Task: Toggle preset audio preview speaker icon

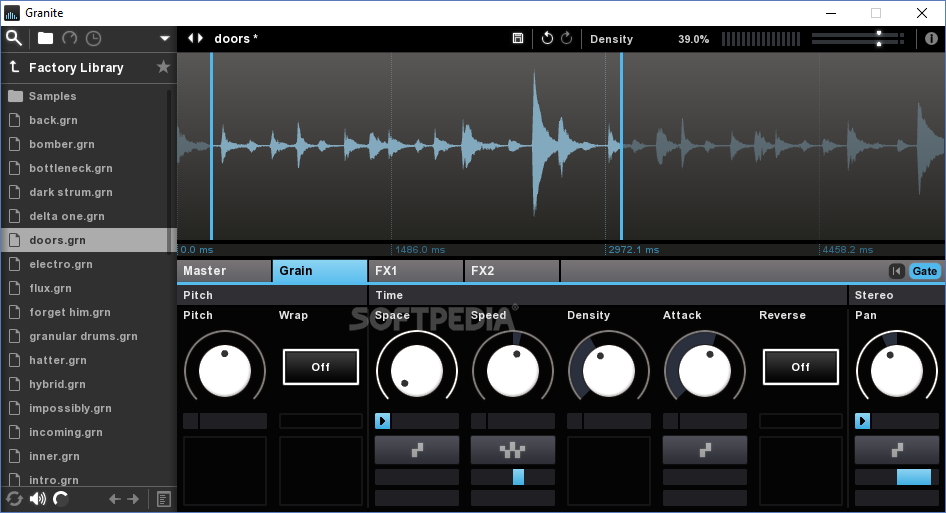Action: [x=38, y=499]
